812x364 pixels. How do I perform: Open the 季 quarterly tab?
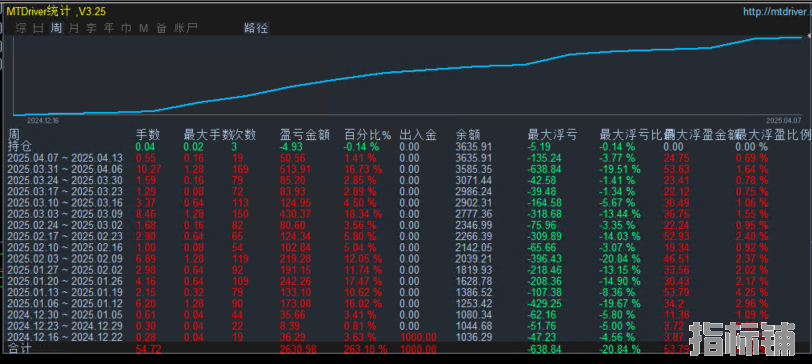[91, 28]
